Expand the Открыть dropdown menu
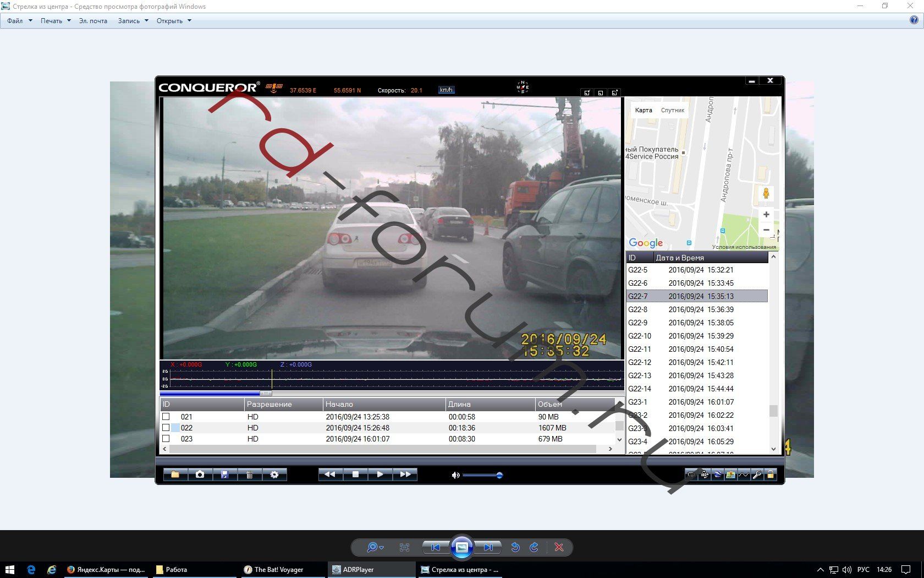 click(173, 21)
